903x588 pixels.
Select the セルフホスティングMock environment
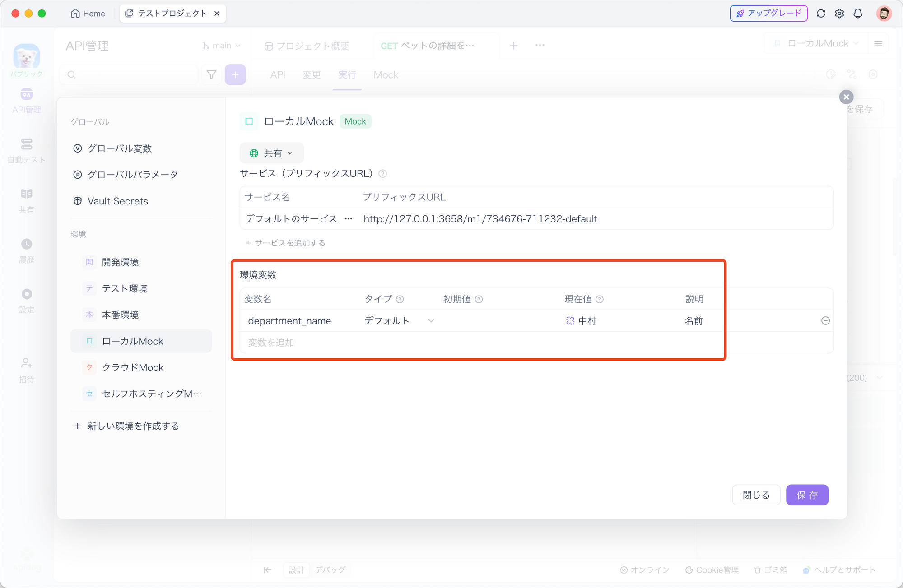[141, 394]
